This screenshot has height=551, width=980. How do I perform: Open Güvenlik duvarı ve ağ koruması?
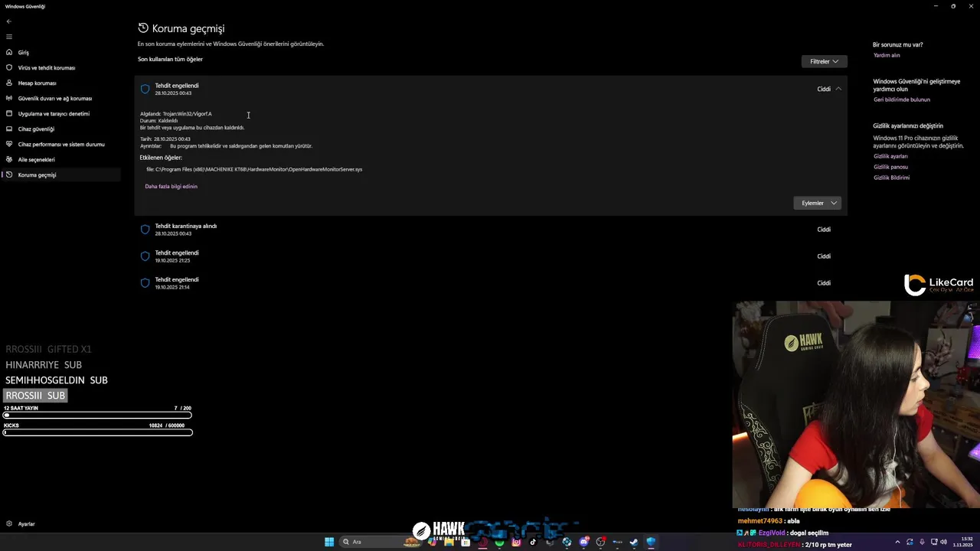point(55,99)
